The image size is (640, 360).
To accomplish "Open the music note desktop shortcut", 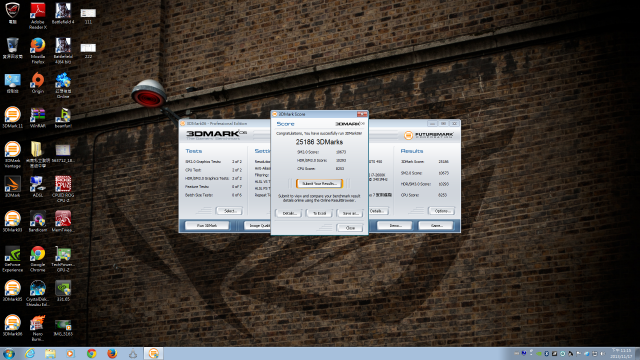I will pos(63,118).
